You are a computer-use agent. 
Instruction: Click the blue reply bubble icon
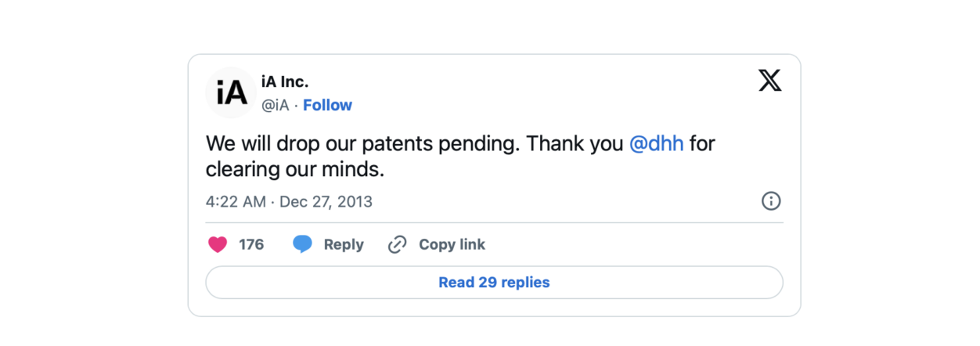tap(302, 244)
